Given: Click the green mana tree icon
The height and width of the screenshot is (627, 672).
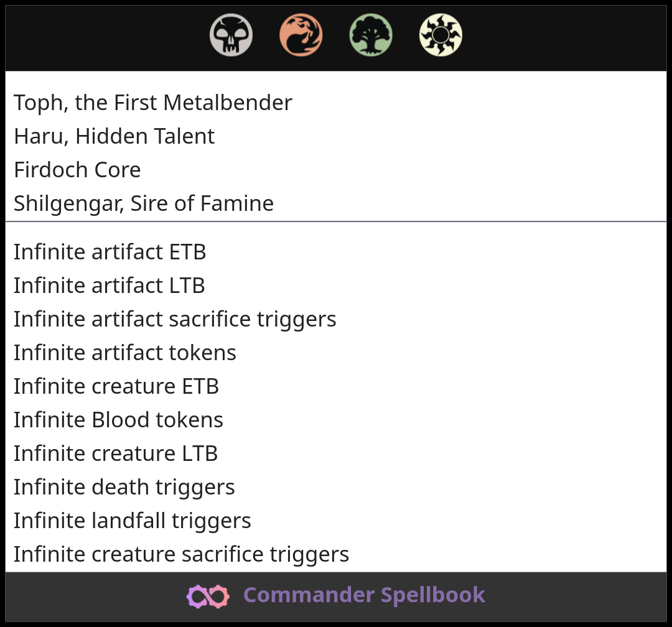Looking at the screenshot, I should coord(371,35).
